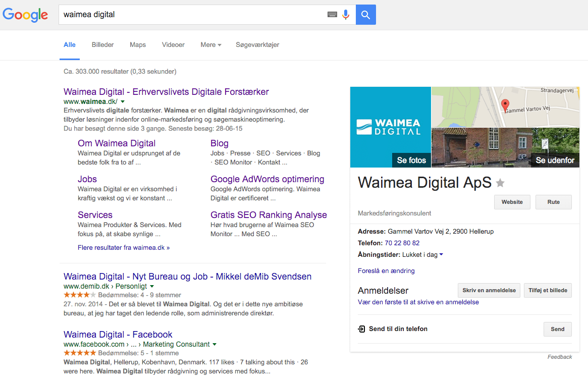Click the star next to Waimea Digital ApS
This screenshot has height=381, width=588.
pyautogui.click(x=500, y=183)
